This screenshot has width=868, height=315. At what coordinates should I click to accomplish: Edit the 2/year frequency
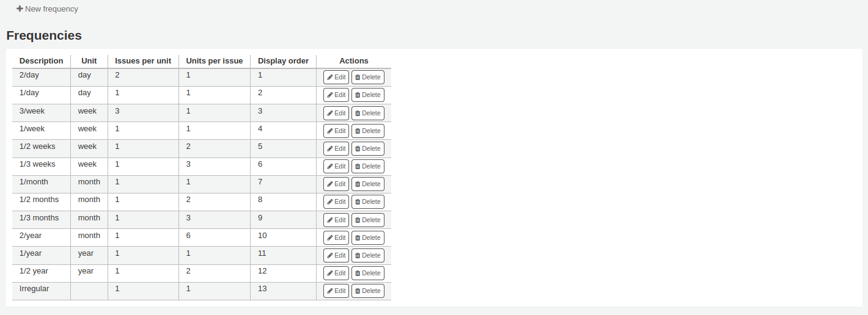point(336,237)
